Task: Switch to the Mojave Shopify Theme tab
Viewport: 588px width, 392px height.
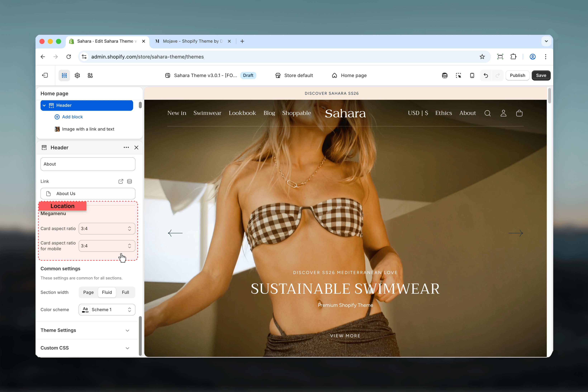Action: 193,41
